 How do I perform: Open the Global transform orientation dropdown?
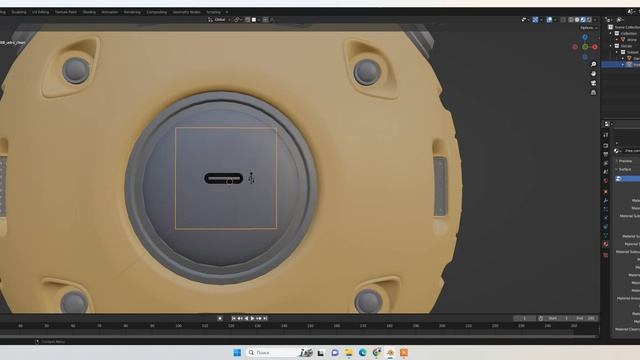(x=220, y=20)
